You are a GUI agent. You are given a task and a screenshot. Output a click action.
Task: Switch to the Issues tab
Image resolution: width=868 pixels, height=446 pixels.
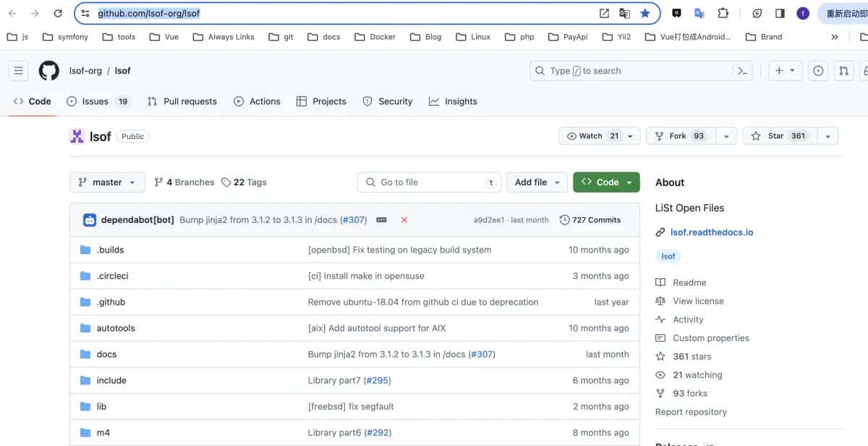tap(97, 101)
